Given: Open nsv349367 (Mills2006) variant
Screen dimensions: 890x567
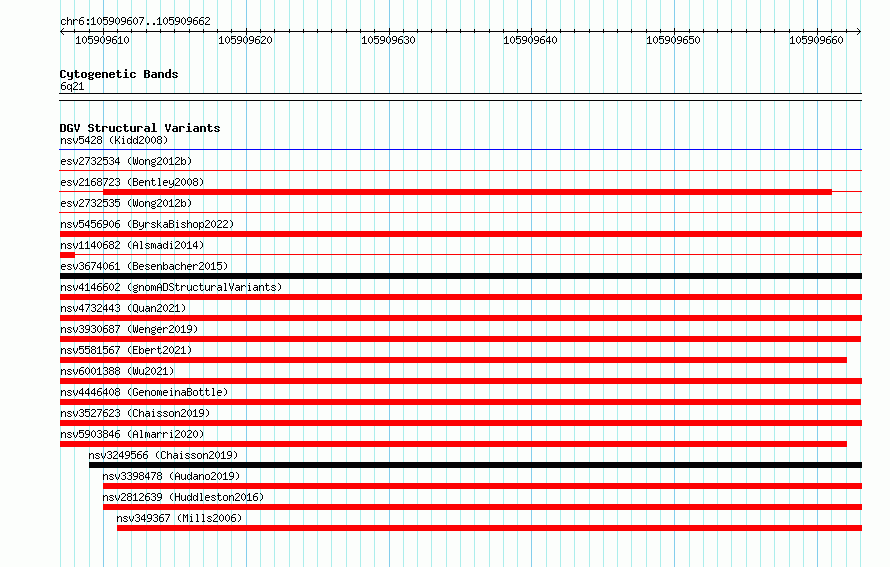Looking at the screenshot, I should tap(179, 518).
